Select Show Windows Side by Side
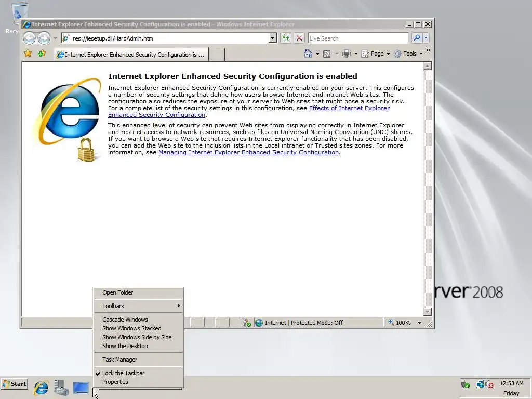The height and width of the screenshot is (399, 532). tap(138, 337)
